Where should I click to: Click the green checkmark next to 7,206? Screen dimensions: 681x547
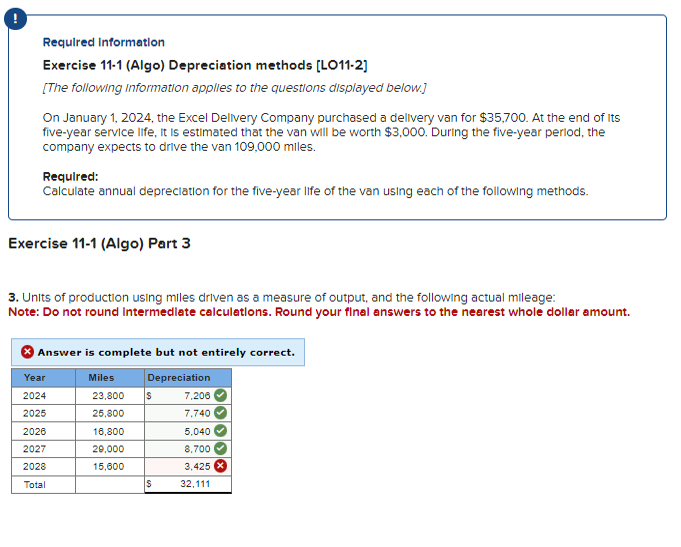[221, 395]
